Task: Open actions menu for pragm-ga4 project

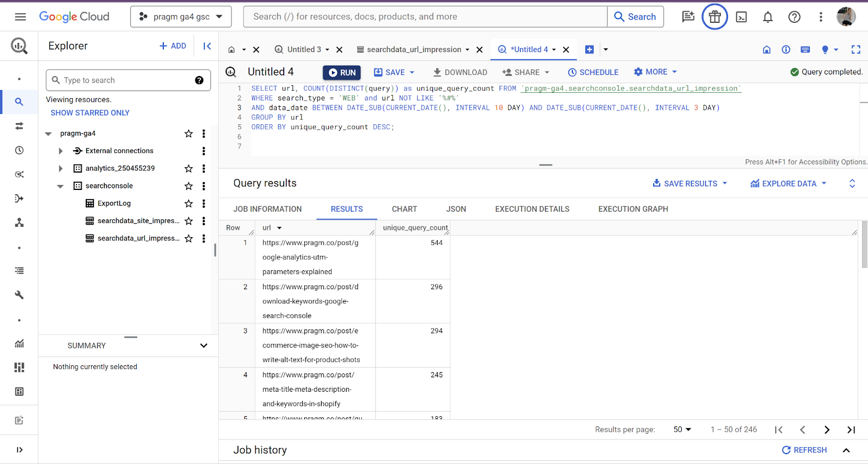Action: click(203, 134)
